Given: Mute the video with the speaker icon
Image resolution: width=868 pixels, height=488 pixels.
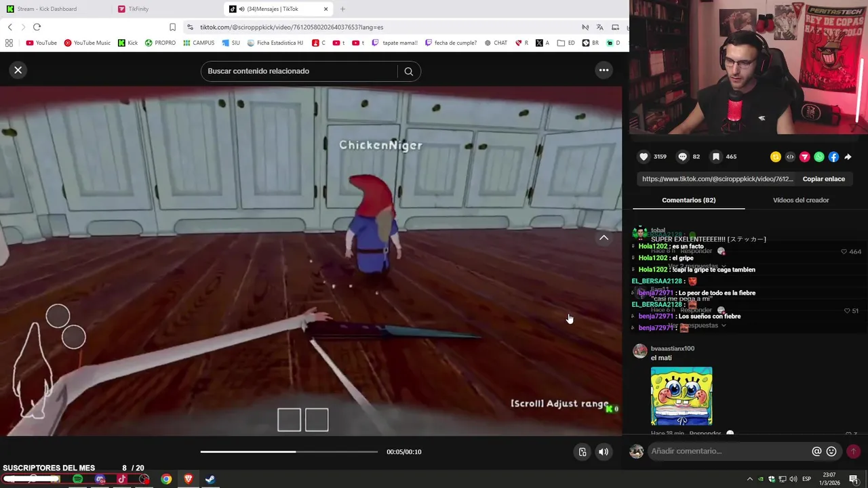Looking at the screenshot, I should (603, 452).
